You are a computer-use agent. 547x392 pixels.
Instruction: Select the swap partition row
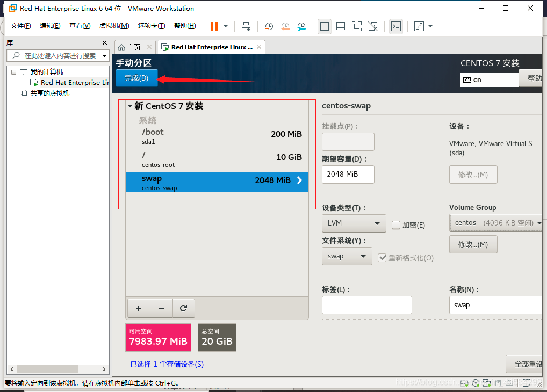click(217, 183)
